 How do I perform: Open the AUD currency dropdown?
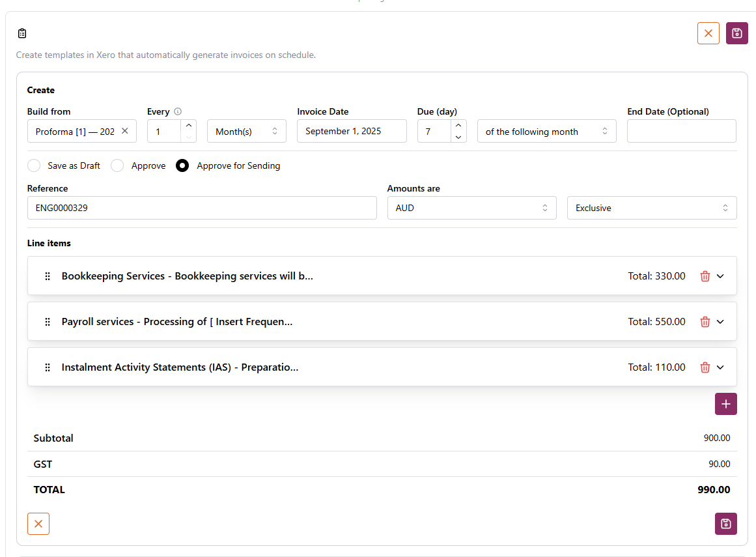(471, 208)
